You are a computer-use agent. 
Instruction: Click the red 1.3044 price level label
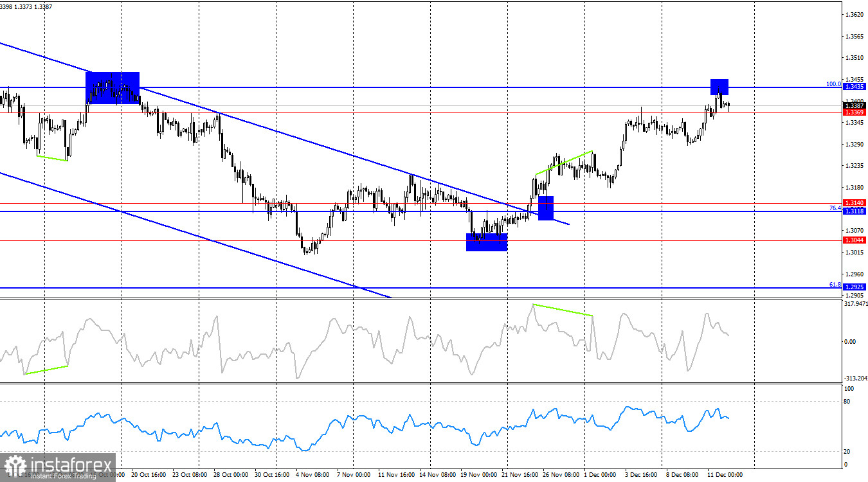click(x=854, y=240)
